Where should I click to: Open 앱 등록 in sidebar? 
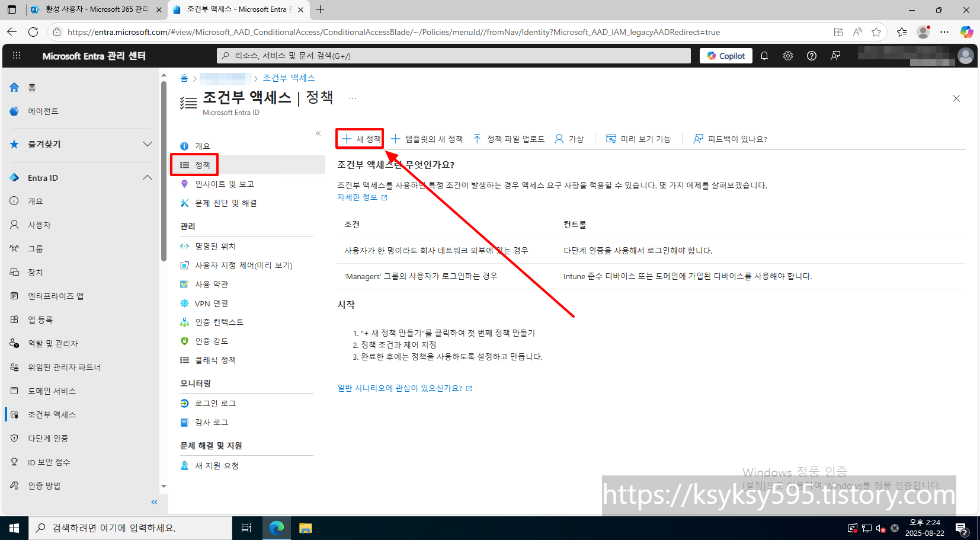(40, 319)
